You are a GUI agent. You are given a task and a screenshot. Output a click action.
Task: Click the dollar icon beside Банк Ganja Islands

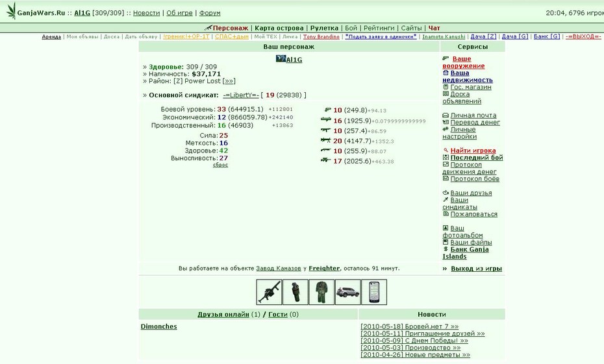[446, 249]
